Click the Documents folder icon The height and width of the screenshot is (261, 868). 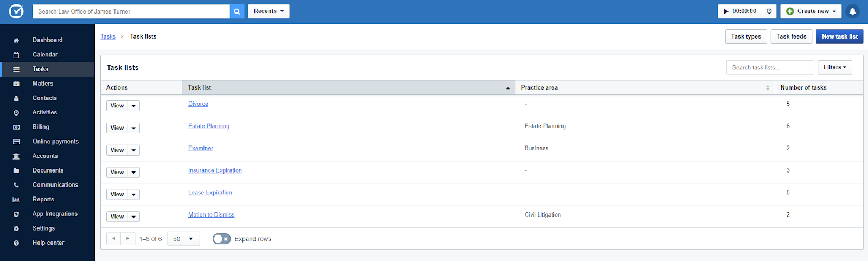(16, 170)
